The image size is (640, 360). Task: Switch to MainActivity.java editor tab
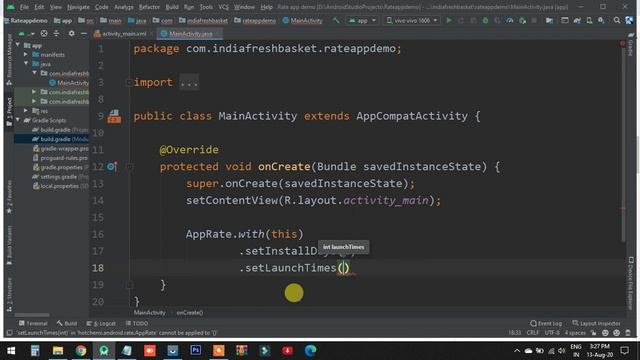tap(190, 33)
